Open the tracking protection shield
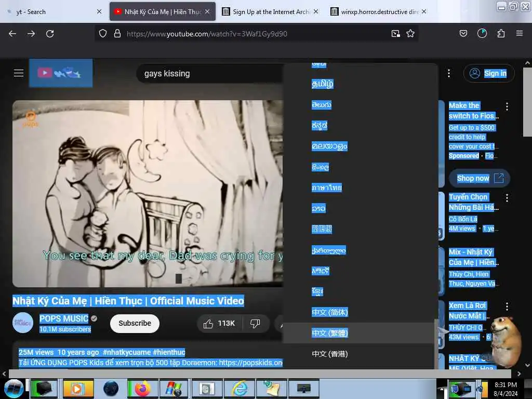The height and width of the screenshot is (399, 532). [103, 34]
